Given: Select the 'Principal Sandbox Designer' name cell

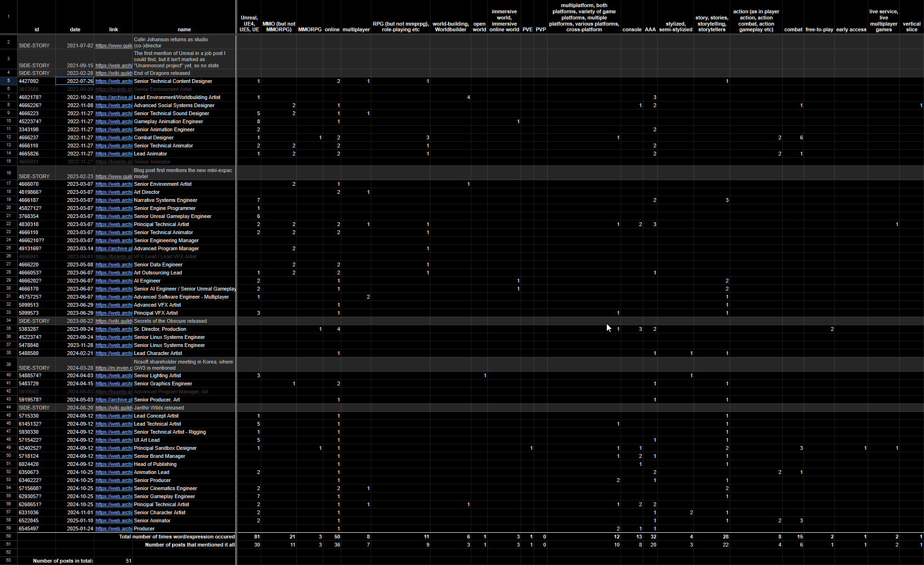Looking at the screenshot, I should point(184,448).
